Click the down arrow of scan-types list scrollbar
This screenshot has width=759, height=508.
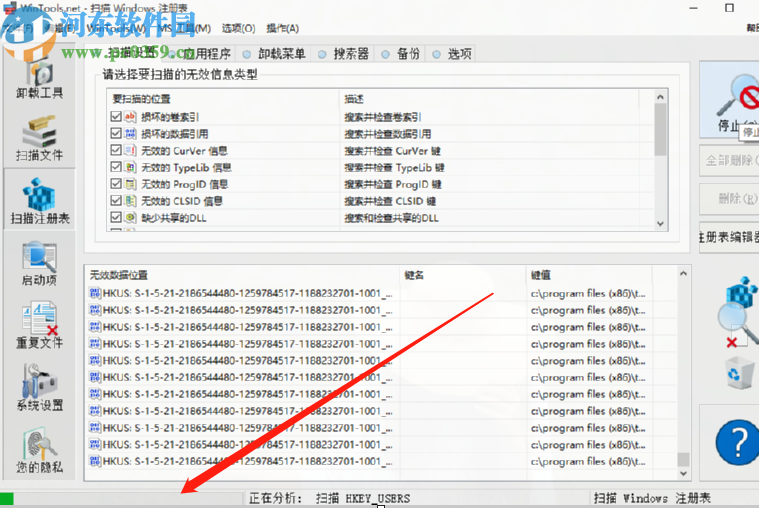pos(661,224)
